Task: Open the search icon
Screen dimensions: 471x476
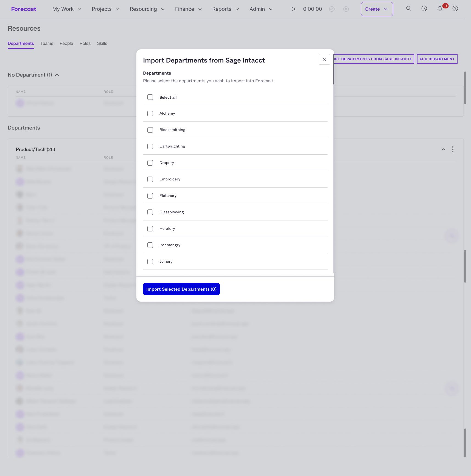Action: coord(409,8)
